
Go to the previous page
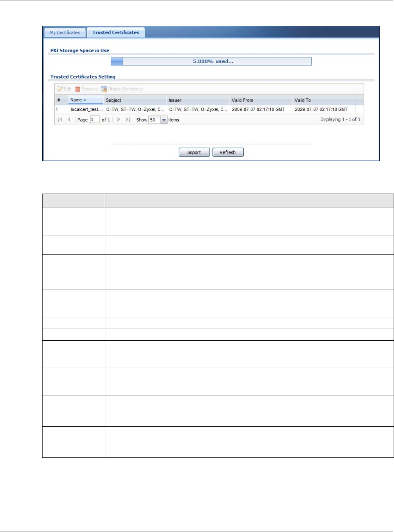(x=69, y=119)
